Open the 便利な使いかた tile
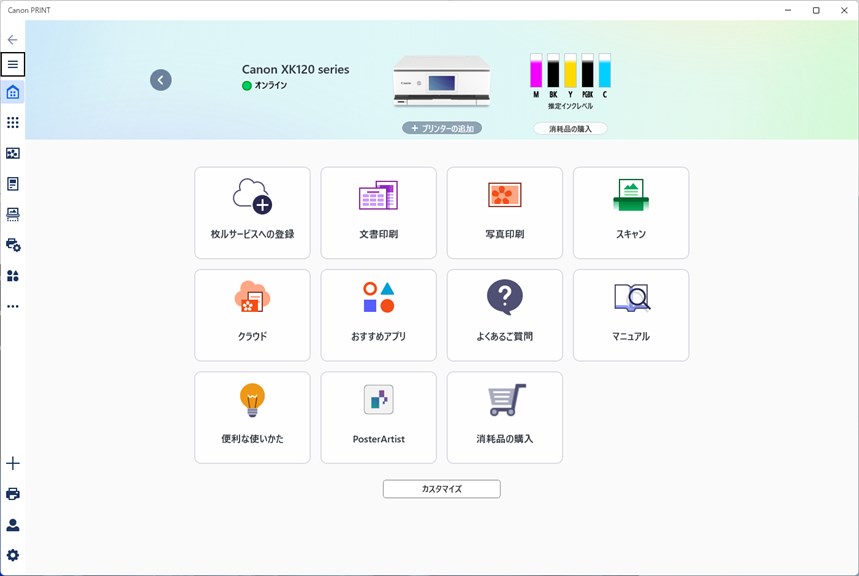 pos(253,418)
